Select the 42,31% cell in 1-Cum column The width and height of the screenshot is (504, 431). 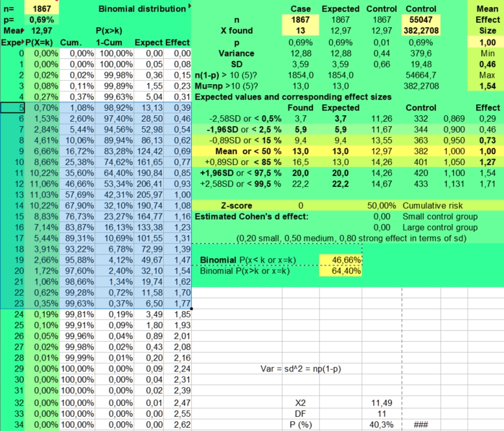(x=115, y=195)
